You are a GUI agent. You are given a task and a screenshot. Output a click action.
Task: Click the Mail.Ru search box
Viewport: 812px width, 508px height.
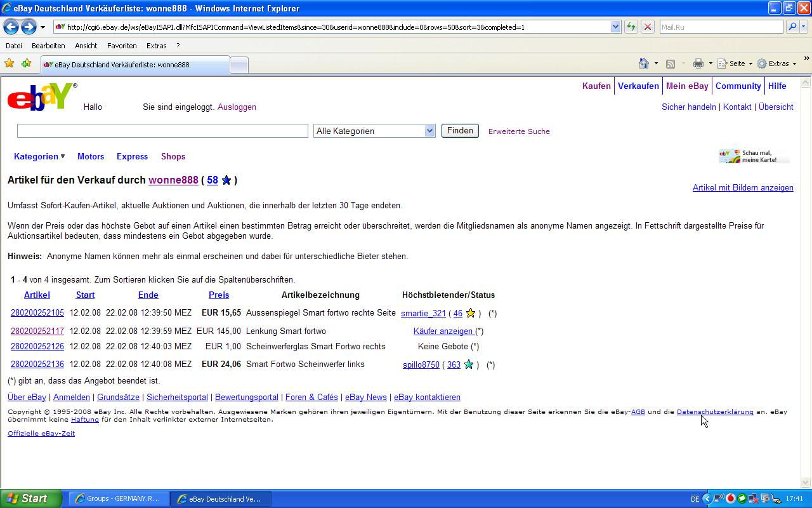tap(721, 27)
